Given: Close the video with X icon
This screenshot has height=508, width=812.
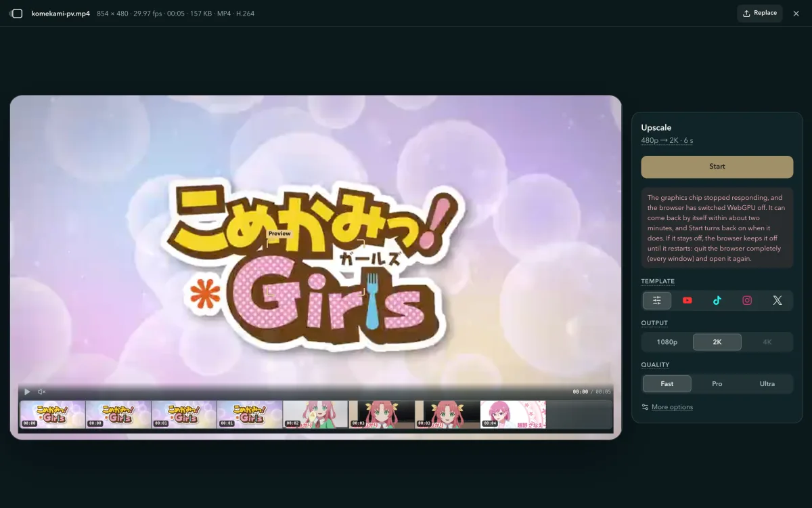Looking at the screenshot, I should (x=796, y=14).
